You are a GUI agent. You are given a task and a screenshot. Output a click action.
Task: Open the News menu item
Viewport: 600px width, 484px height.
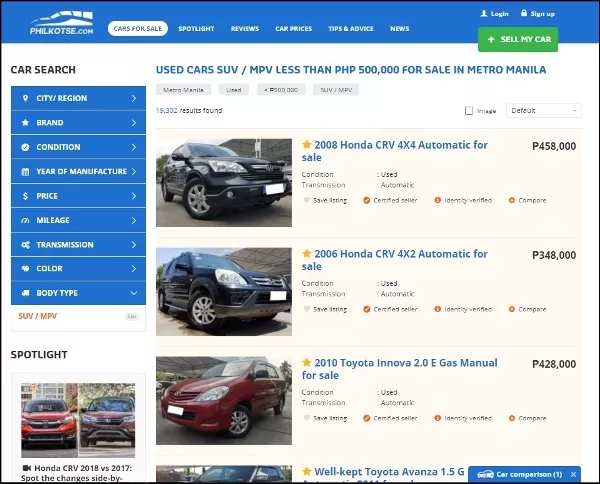[x=399, y=29]
